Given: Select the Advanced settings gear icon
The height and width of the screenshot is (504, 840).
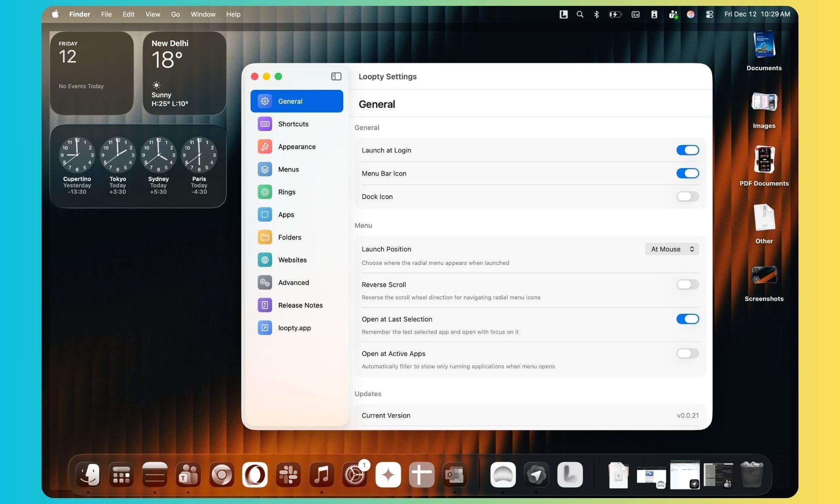Looking at the screenshot, I should click(x=264, y=283).
